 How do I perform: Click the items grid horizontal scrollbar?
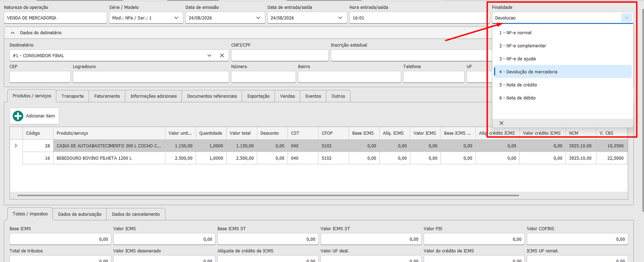pyautogui.click(x=268, y=195)
